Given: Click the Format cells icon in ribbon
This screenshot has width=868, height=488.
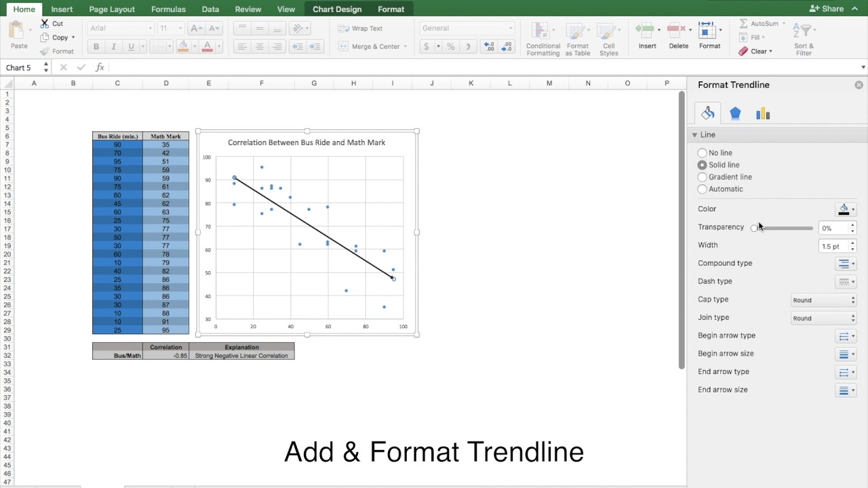Looking at the screenshot, I should click(707, 30).
